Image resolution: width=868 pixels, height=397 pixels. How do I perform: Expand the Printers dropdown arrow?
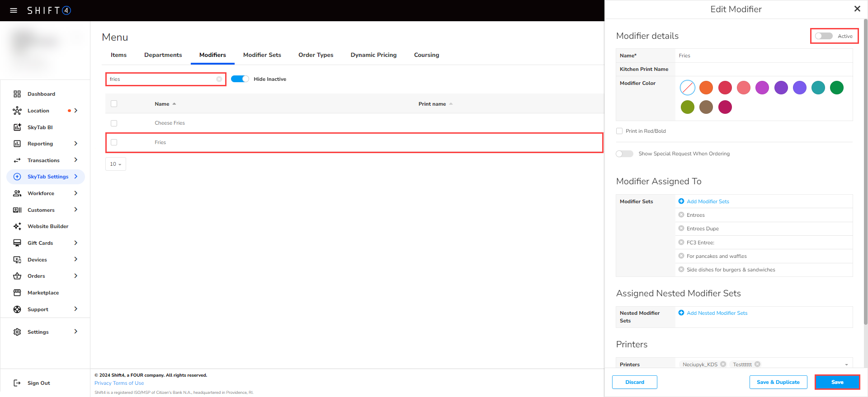click(x=846, y=364)
